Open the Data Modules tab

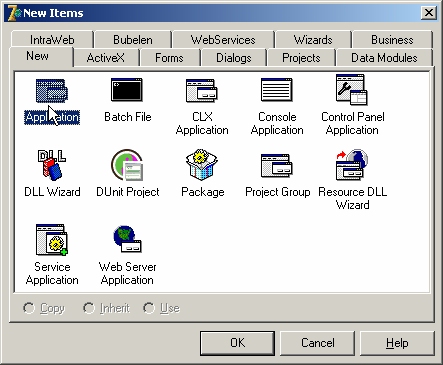click(384, 58)
